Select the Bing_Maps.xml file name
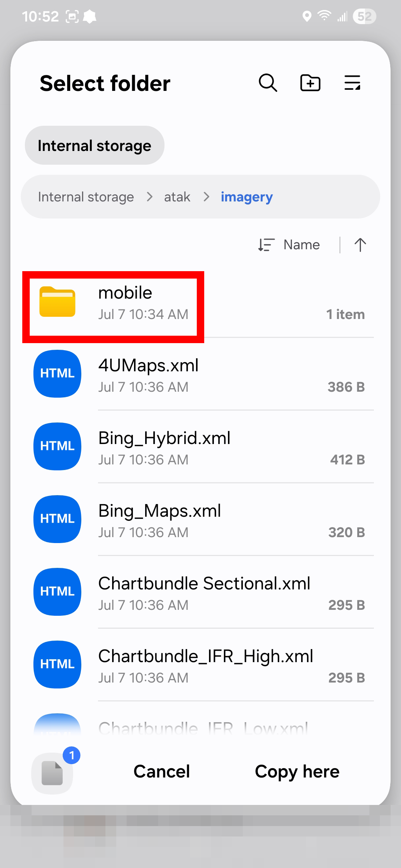The height and width of the screenshot is (868, 401). pyautogui.click(x=159, y=511)
